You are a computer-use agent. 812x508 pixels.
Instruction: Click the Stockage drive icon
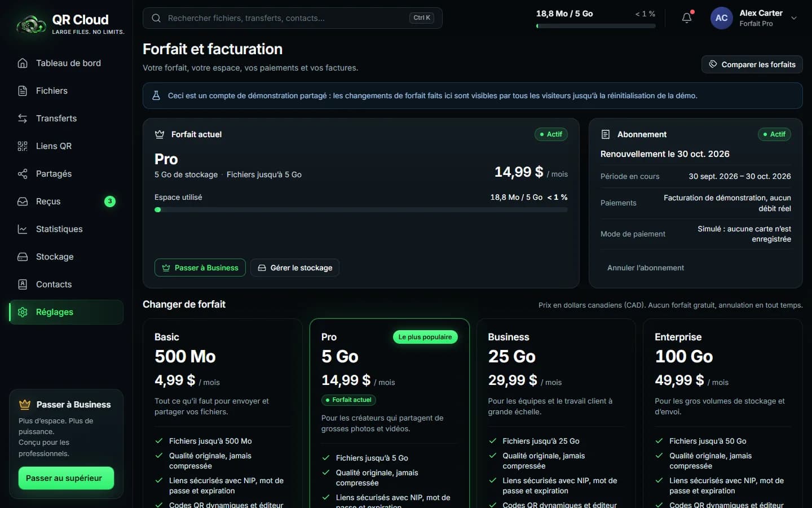click(23, 257)
